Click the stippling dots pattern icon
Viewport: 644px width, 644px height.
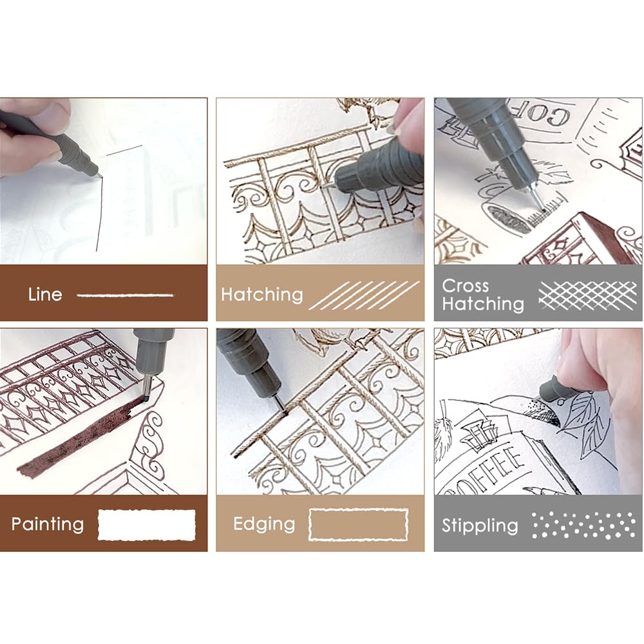[x=583, y=525]
